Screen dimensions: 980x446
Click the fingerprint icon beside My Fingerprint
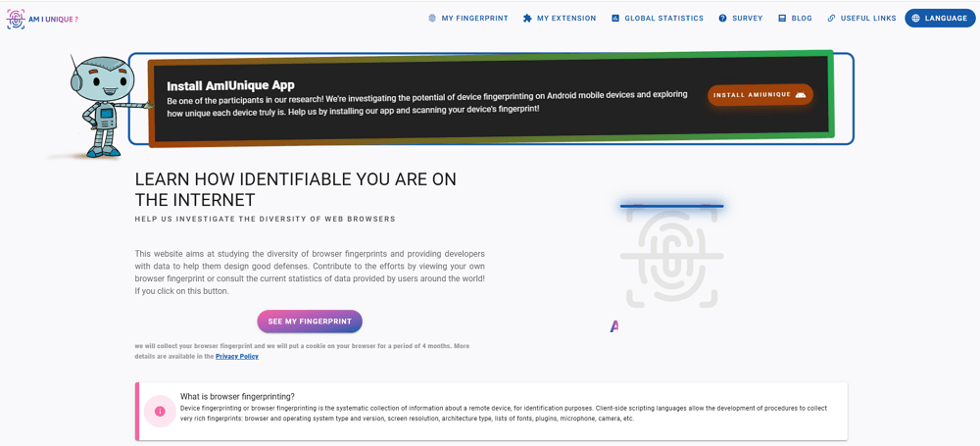pyautogui.click(x=432, y=19)
